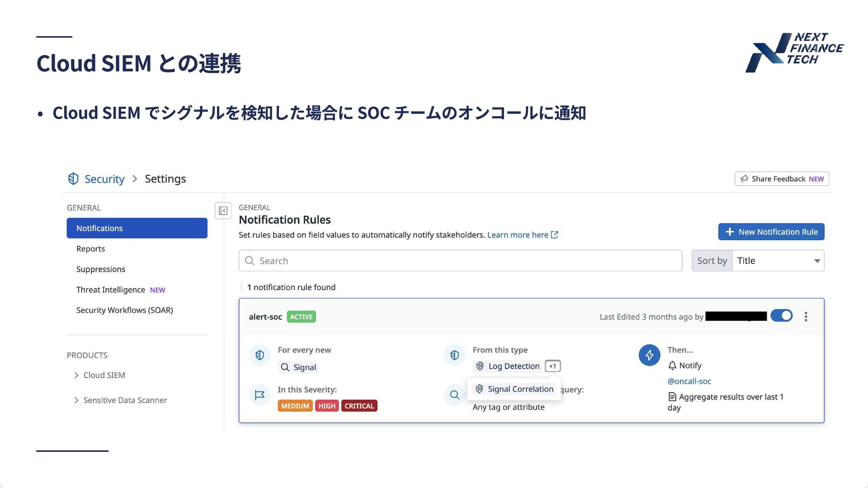
Task: Open the three-dot menu for alert-soc rule
Action: (806, 317)
